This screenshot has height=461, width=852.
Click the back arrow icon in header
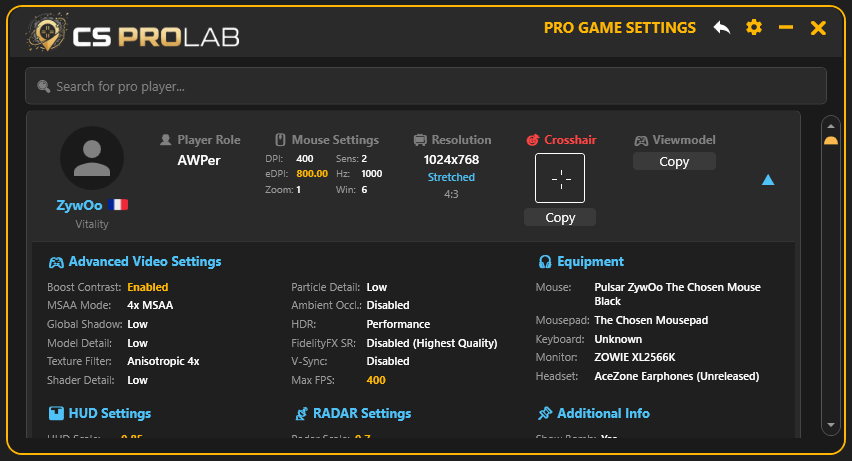722,28
